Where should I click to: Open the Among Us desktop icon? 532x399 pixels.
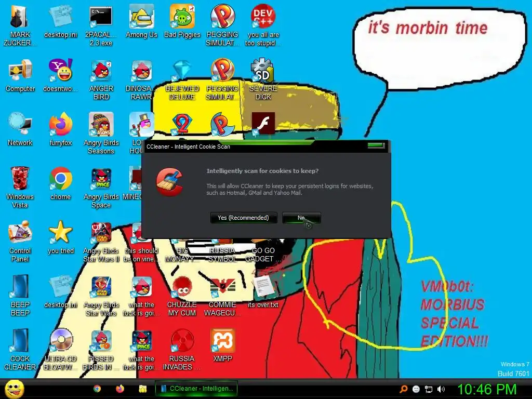pos(141,22)
